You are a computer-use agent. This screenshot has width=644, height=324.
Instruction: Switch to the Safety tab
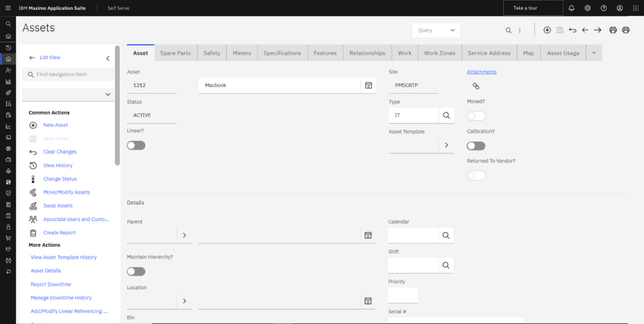click(211, 53)
